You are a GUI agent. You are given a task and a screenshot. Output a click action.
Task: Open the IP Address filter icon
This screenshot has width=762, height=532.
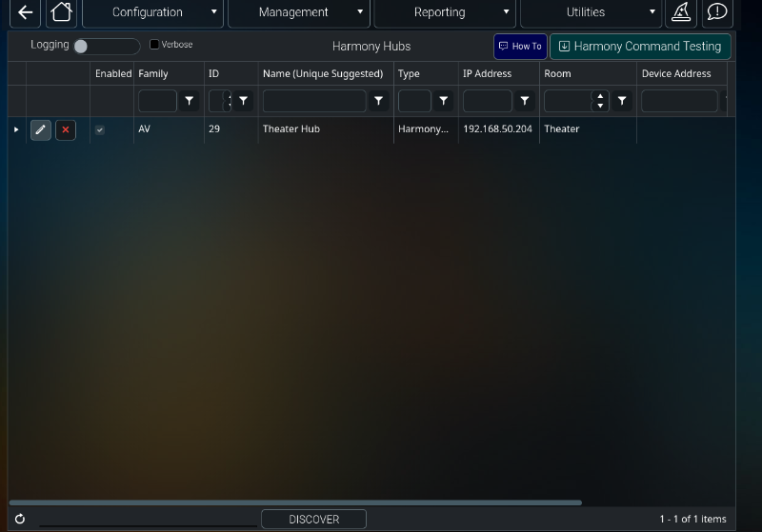coord(525,101)
